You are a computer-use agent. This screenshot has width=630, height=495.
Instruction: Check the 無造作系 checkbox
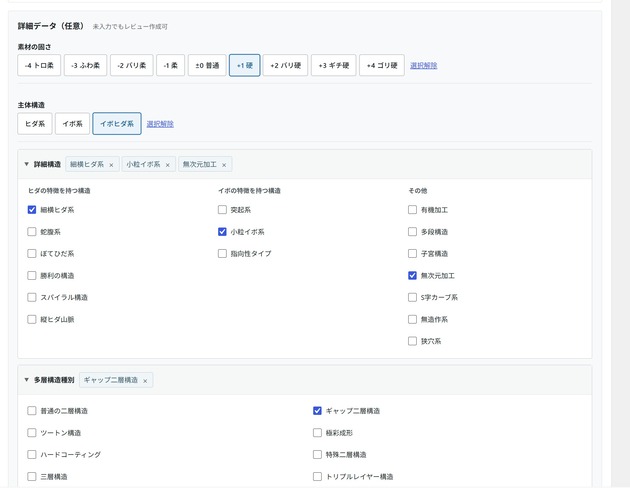tap(412, 319)
